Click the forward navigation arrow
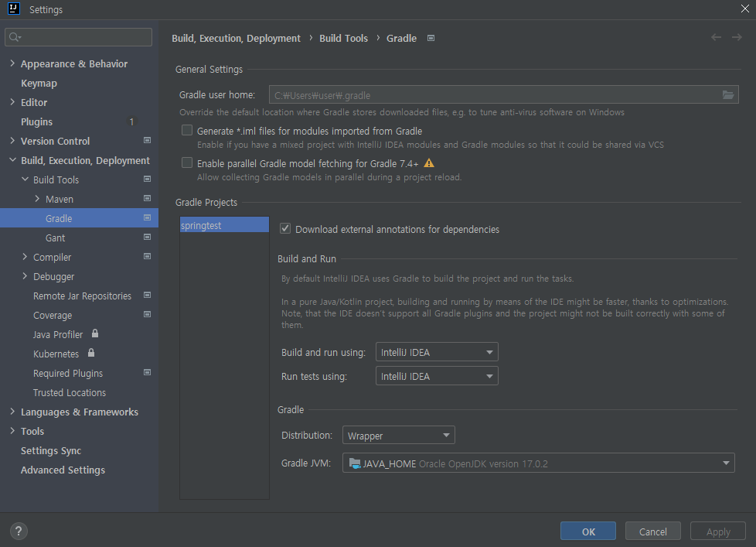Image resolution: width=756 pixels, height=547 pixels. pos(737,37)
